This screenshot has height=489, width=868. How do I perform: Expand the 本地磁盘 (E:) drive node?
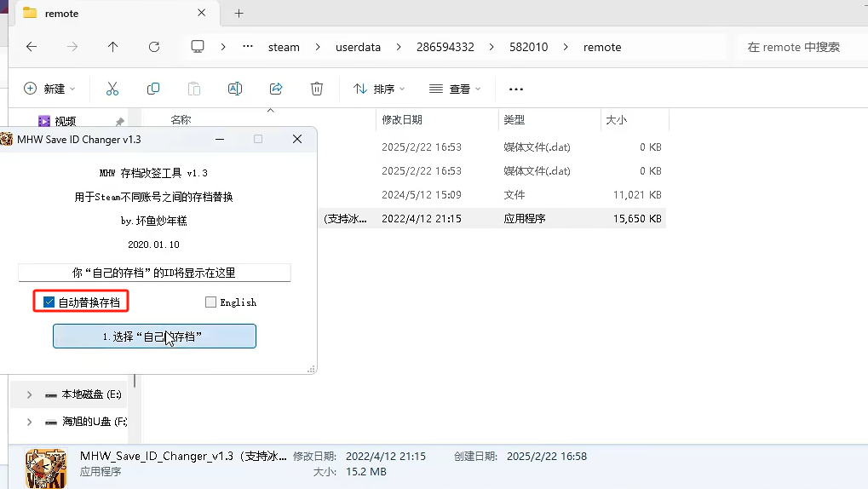29,394
